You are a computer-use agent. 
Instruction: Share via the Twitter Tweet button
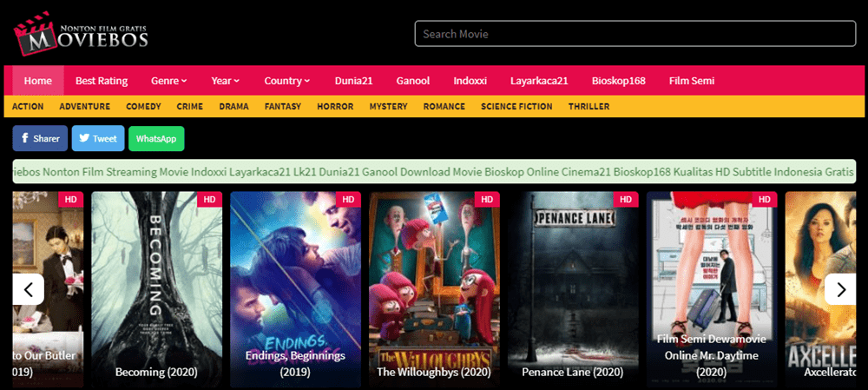pyautogui.click(x=98, y=138)
